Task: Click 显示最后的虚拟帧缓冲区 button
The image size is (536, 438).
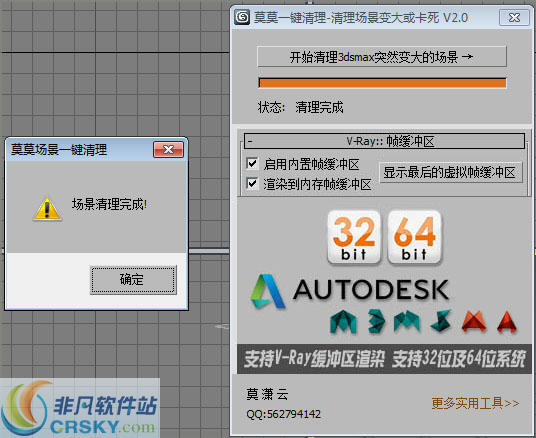Action: point(451,172)
